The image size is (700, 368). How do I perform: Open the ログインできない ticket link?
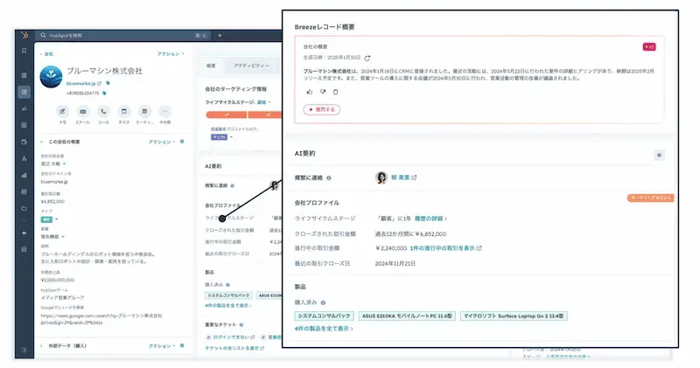(230, 337)
